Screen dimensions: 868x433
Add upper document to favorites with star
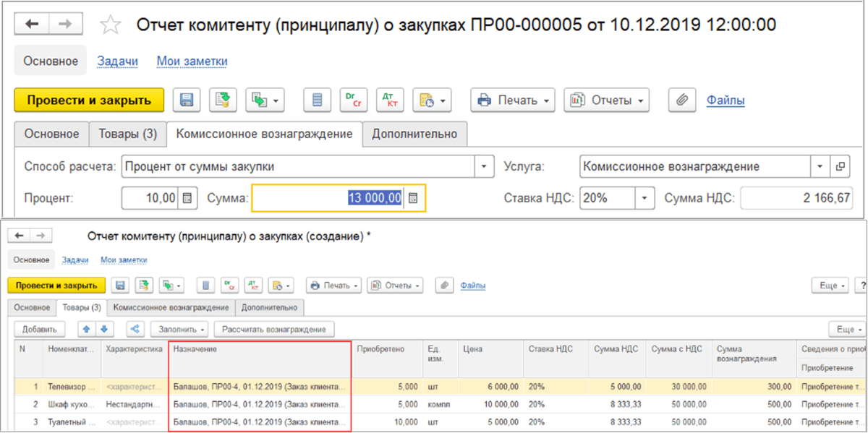point(110,25)
